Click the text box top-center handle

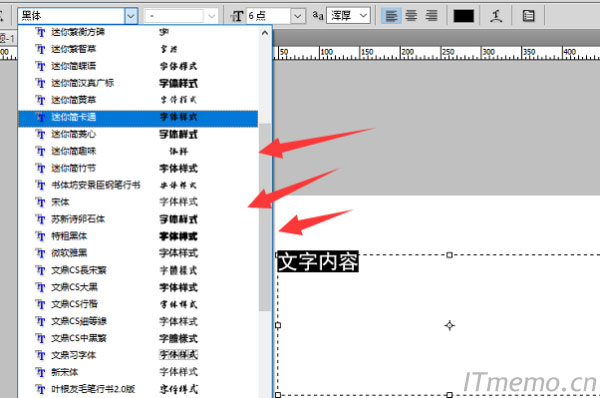pos(450,255)
